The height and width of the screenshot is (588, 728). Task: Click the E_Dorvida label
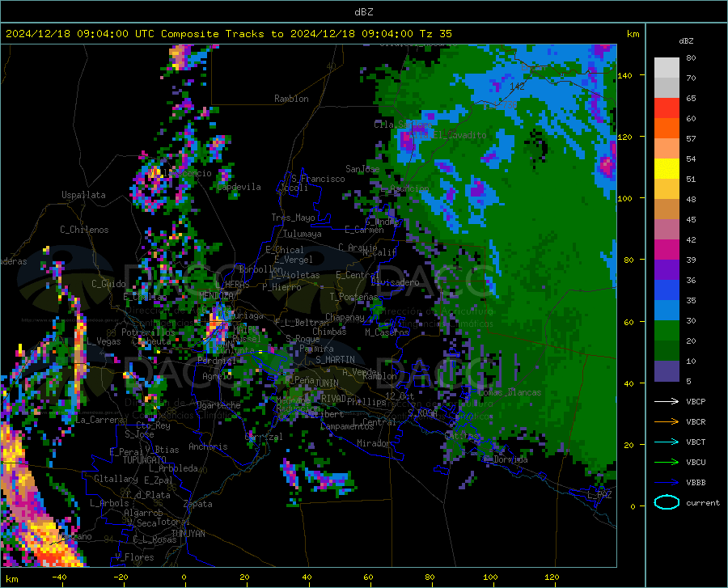(505, 459)
